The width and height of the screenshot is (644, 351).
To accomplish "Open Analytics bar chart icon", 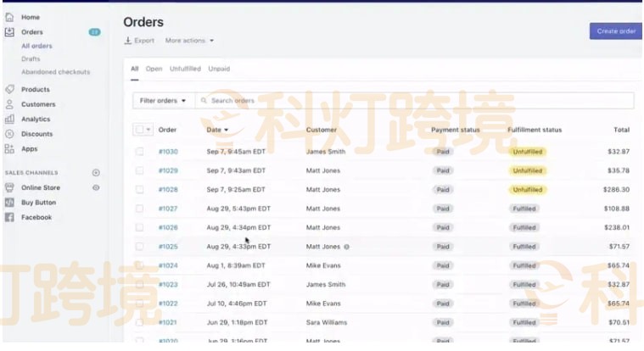I will (x=9, y=120).
